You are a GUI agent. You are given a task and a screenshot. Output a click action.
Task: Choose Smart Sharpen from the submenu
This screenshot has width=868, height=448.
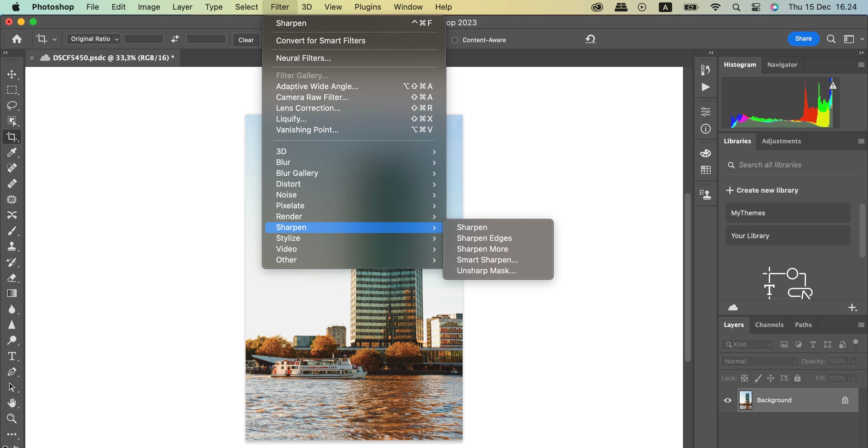[487, 260]
